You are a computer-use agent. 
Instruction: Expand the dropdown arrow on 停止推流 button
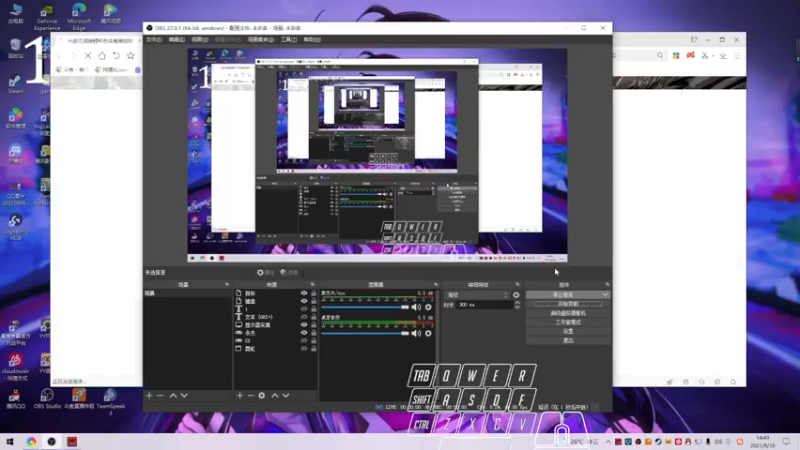(x=605, y=294)
